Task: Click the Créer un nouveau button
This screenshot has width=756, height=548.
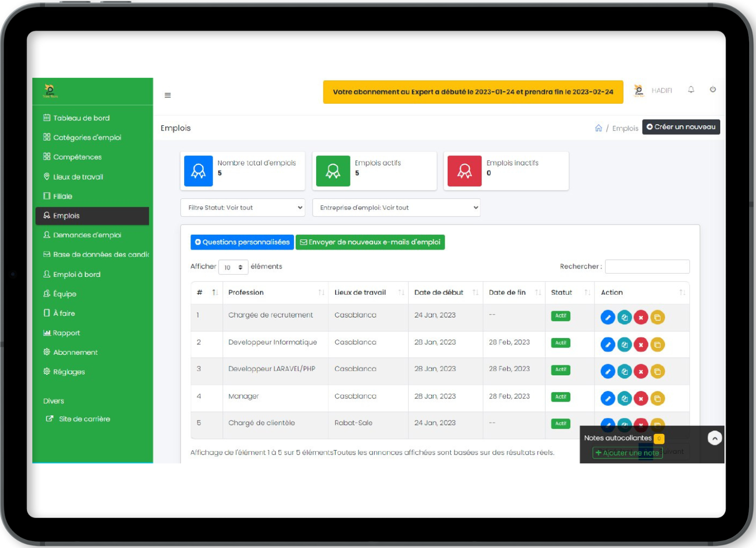Action: [681, 127]
